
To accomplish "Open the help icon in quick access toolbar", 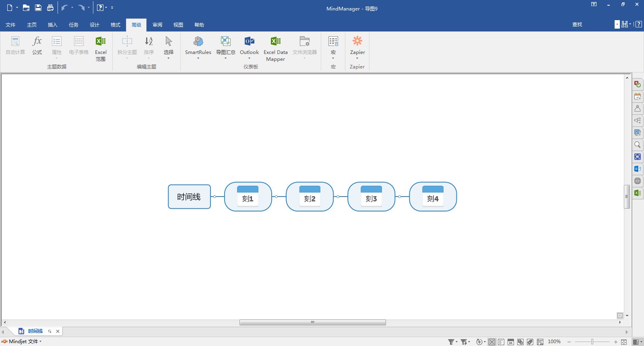I will point(100,8).
